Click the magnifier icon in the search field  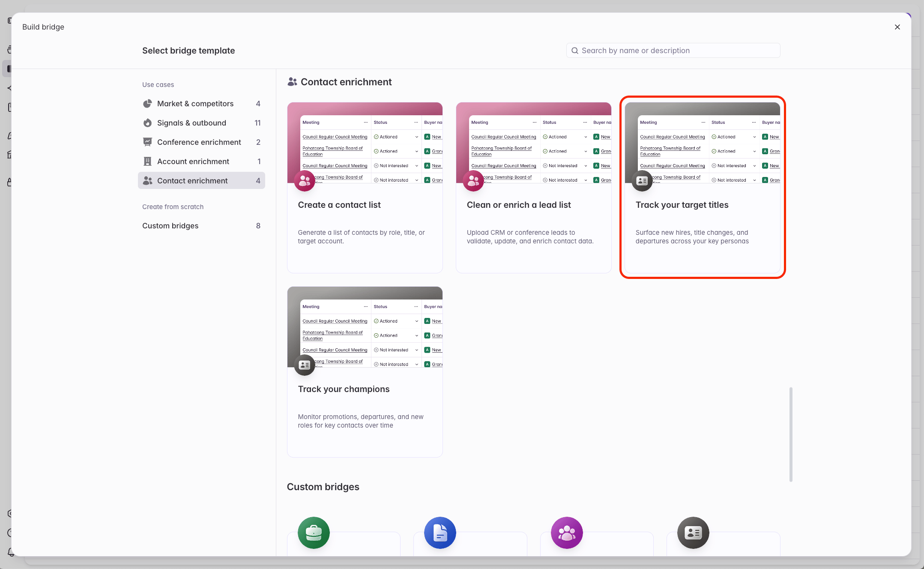click(x=575, y=51)
